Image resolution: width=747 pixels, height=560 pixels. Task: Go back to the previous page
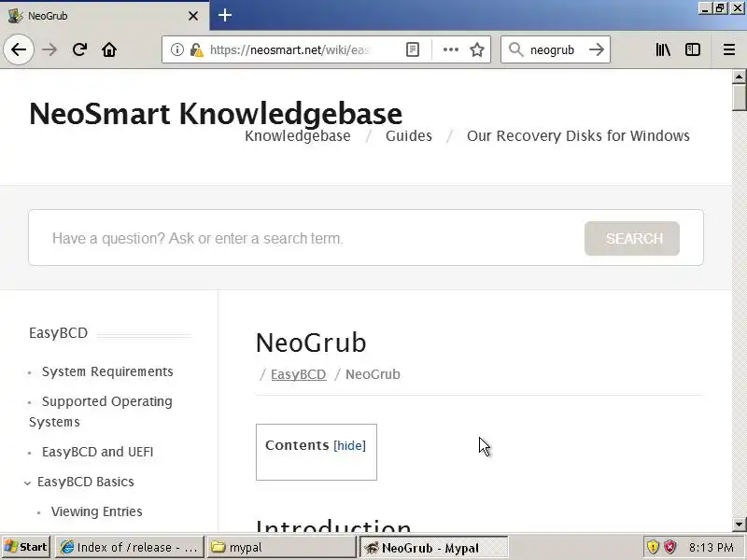[19, 49]
